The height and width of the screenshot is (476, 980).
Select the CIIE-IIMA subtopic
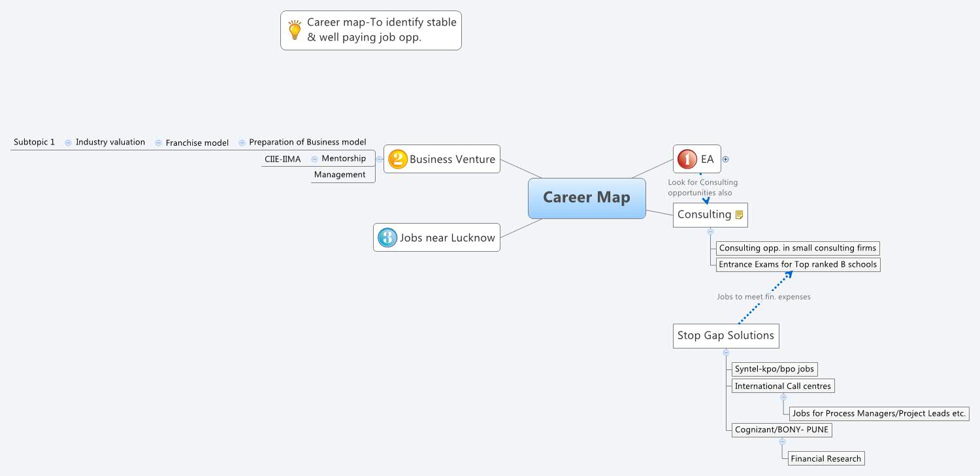pyautogui.click(x=282, y=158)
